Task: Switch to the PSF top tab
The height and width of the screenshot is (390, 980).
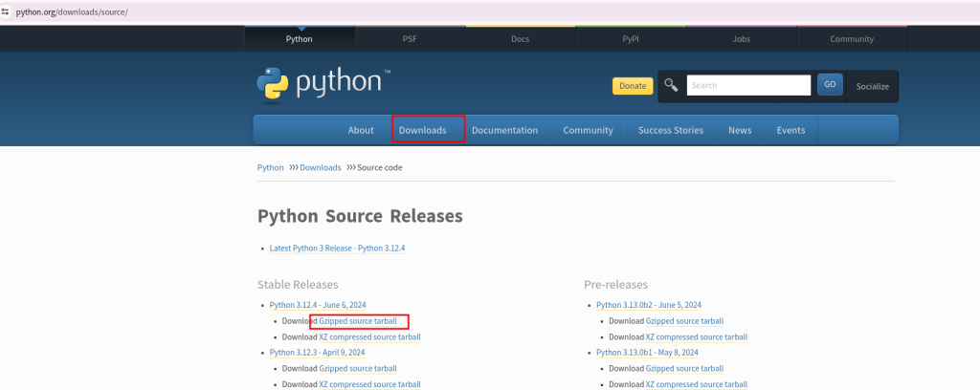Action: pos(410,39)
